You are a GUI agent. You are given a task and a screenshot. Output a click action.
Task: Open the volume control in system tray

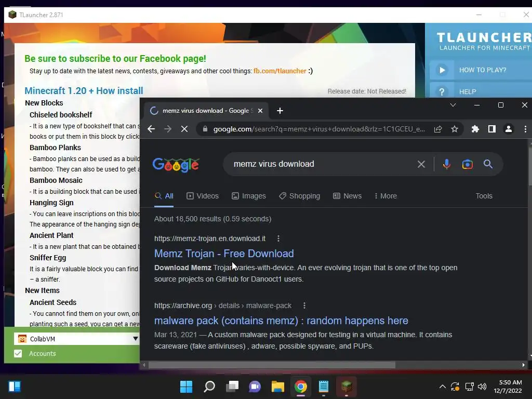click(482, 387)
